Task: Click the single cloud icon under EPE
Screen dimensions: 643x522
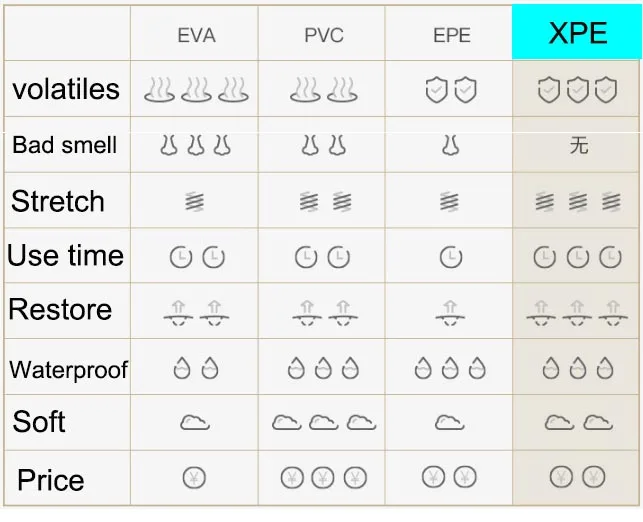Action: tap(449, 422)
